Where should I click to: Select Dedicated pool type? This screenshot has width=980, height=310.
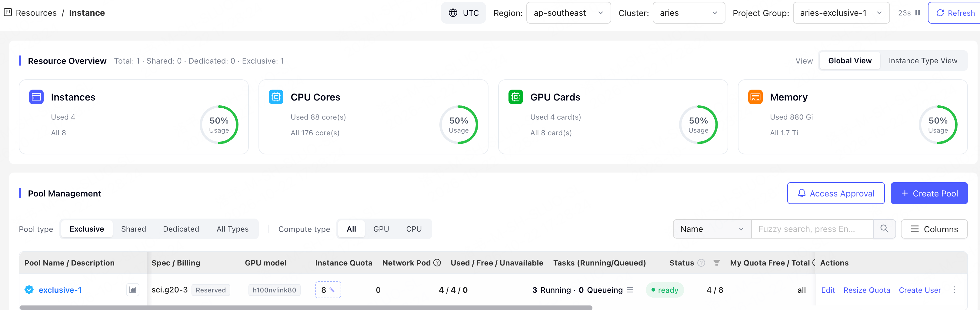[181, 229]
